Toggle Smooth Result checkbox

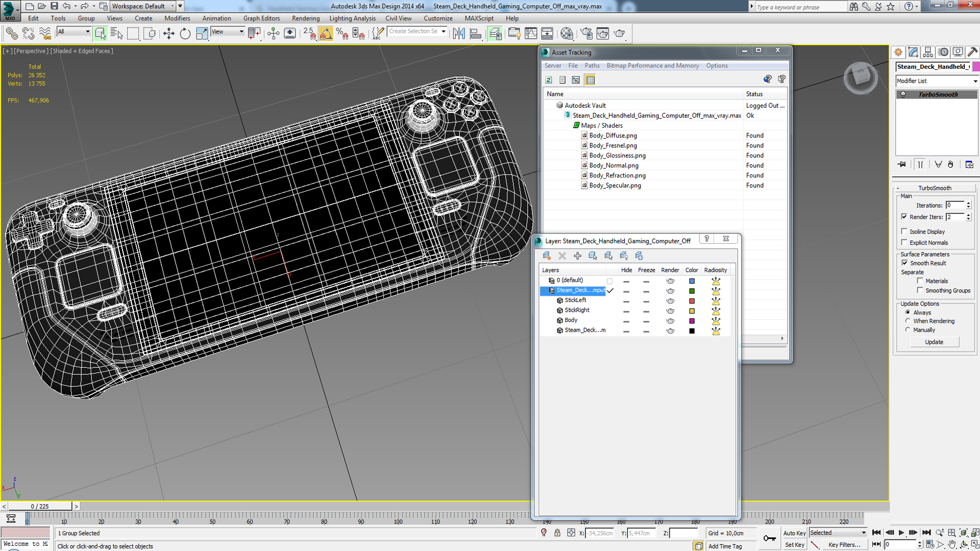[x=904, y=263]
